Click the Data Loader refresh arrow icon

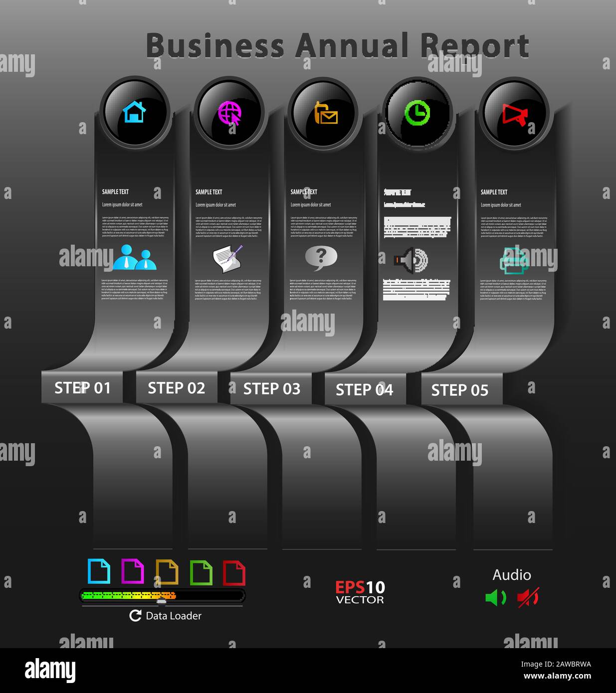(x=135, y=616)
